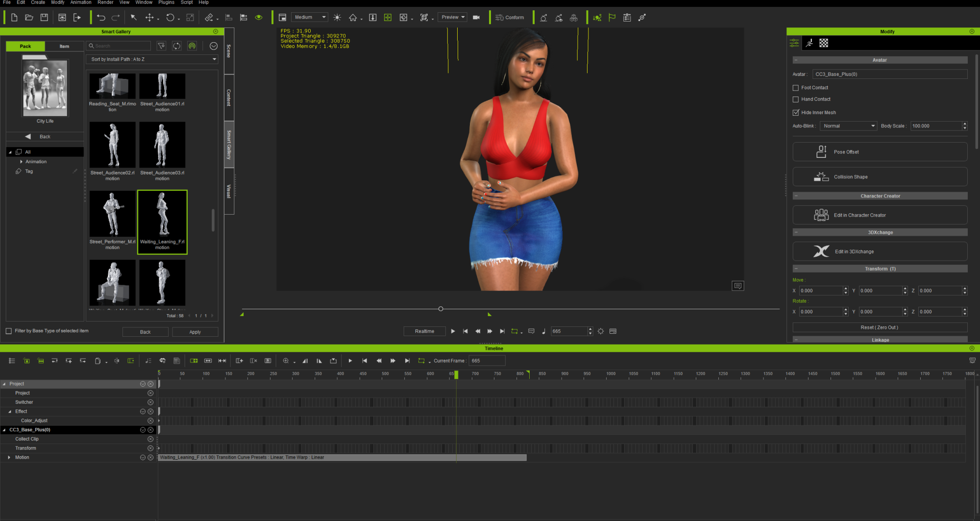
Task: Open the Auto-Blink Normal dropdown
Action: coord(849,126)
